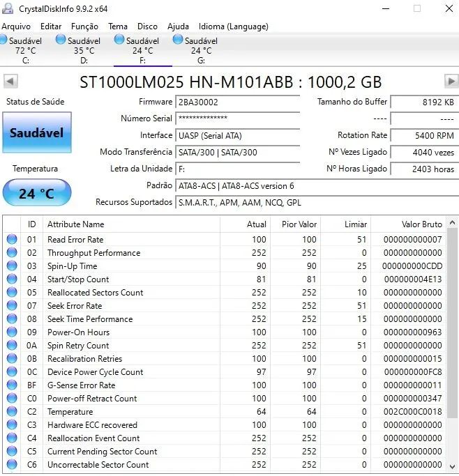Click the scrollbar down arrow in attribute list
Image resolution: width=459 pixels, height=476 pixels.
[452, 466]
